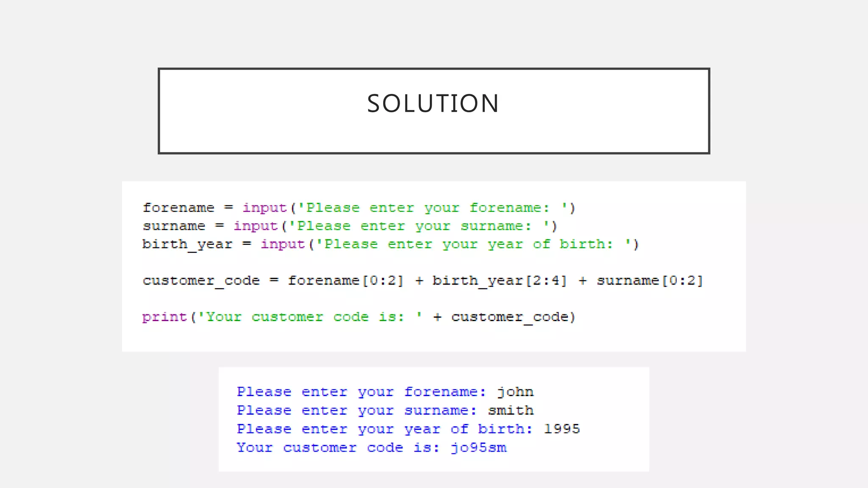
Task: Click output line with year of birth 1995
Action: [408, 429]
